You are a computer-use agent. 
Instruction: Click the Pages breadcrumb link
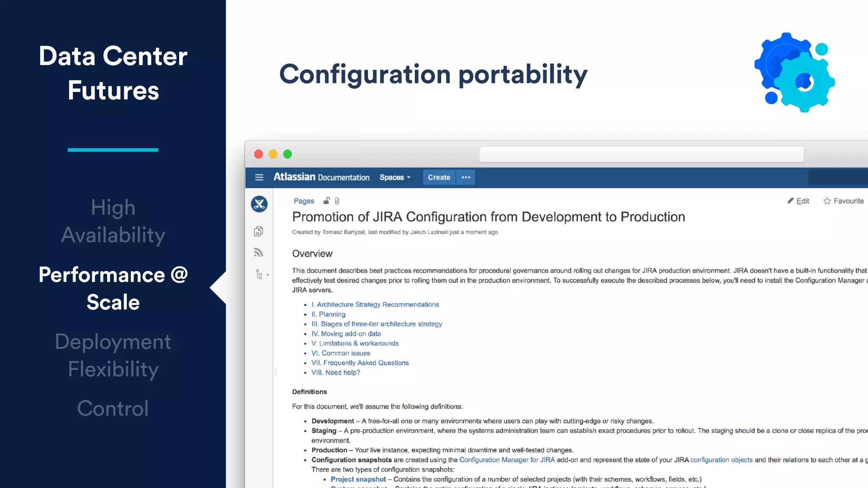[x=304, y=201]
